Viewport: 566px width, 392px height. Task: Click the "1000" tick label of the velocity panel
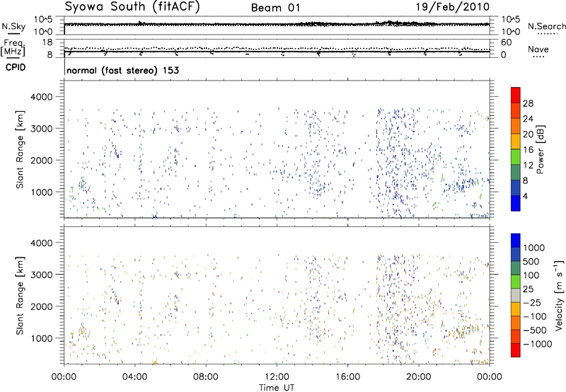coord(41,338)
